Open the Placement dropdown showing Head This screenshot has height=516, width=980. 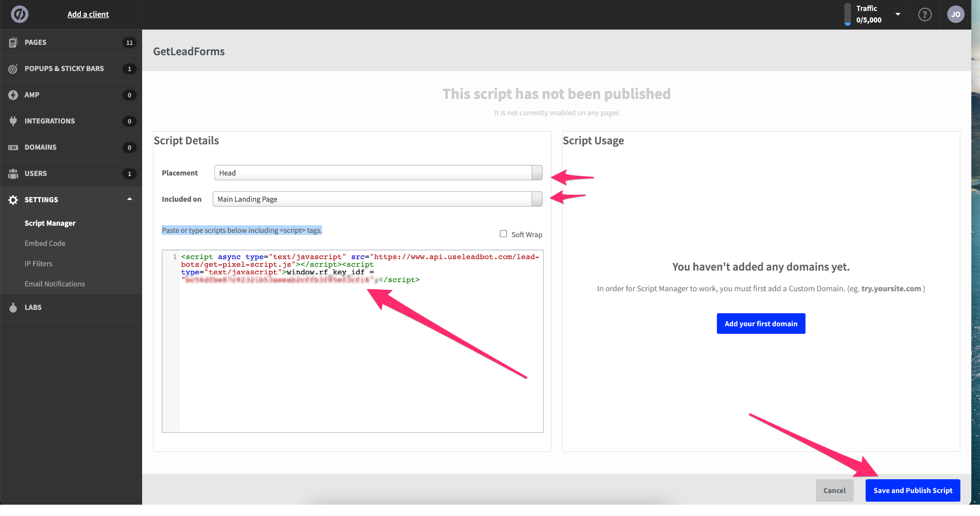click(378, 173)
